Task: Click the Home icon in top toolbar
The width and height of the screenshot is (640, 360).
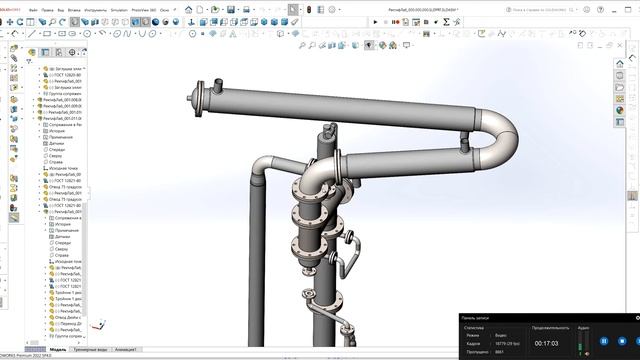Action: click(189, 9)
